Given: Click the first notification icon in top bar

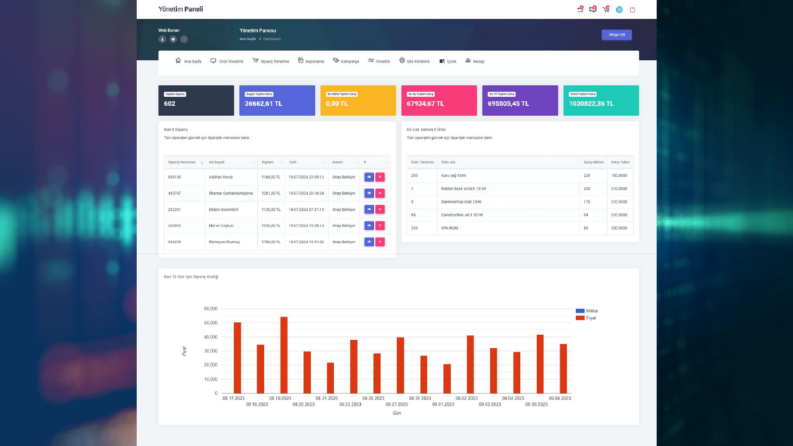Looking at the screenshot, I should click(580, 9).
